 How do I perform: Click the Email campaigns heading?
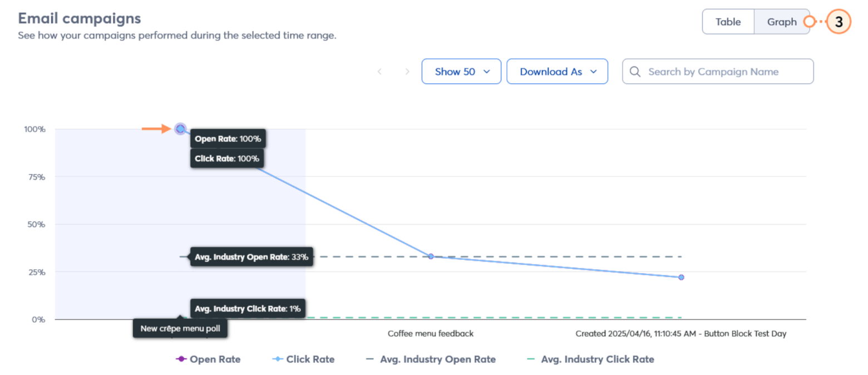(x=80, y=18)
